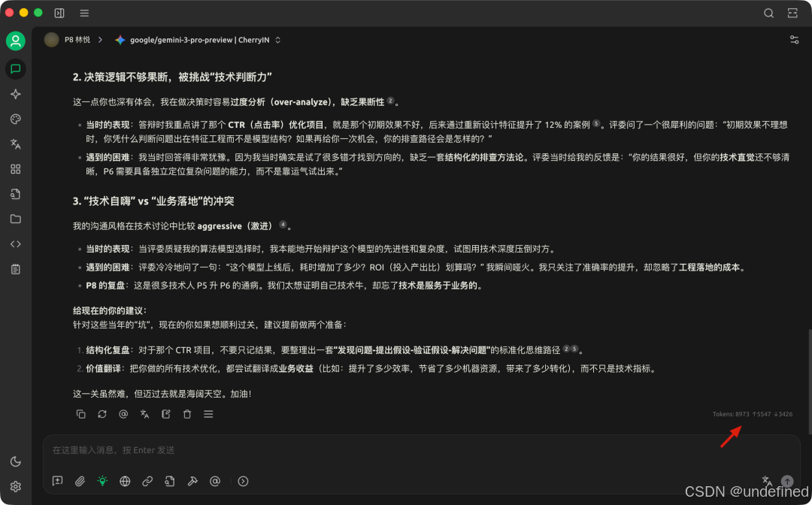Open the top-left navigation menu
Image resolution: width=812 pixels, height=505 pixels.
point(84,13)
